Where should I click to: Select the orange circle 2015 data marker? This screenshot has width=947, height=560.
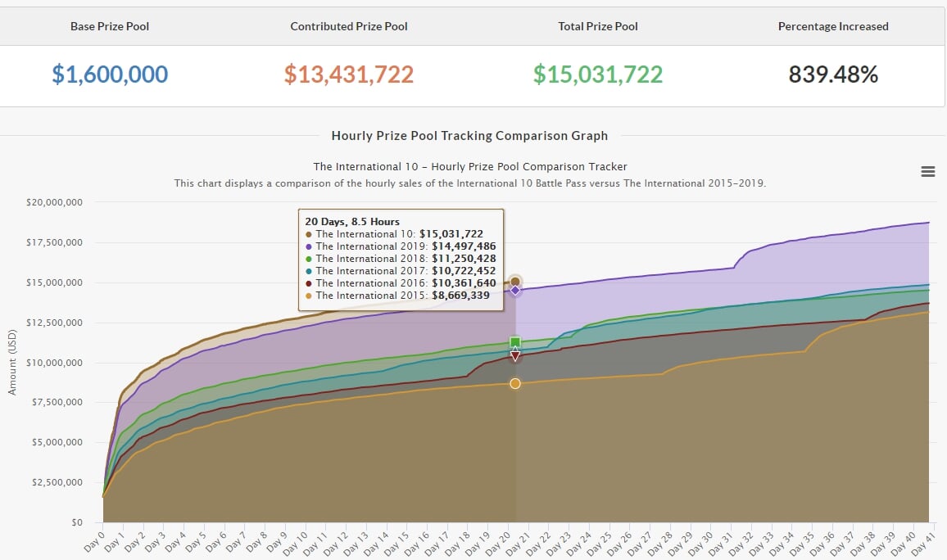515,383
